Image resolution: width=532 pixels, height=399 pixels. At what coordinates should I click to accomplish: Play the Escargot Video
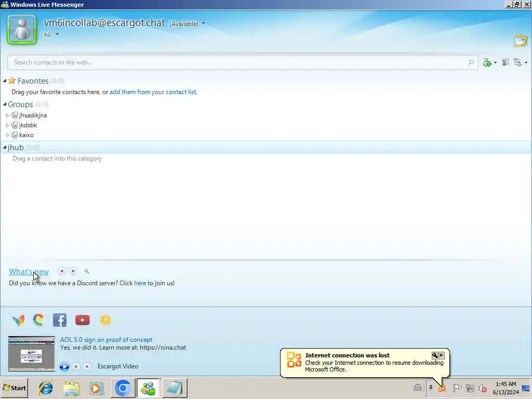[64, 366]
